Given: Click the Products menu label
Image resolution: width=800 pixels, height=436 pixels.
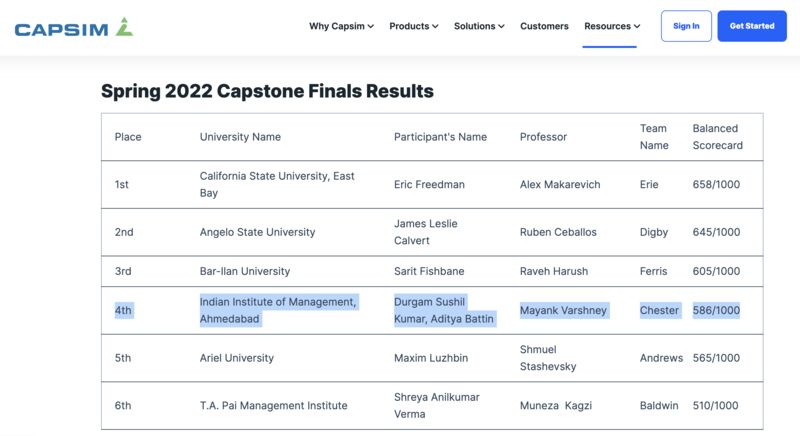Looking at the screenshot, I should tap(409, 26).
